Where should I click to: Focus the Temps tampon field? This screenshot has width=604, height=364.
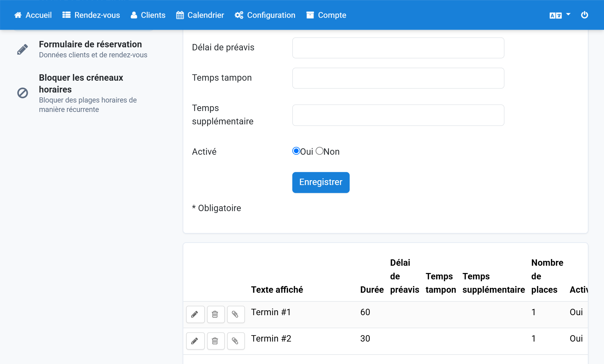click(x=398, y=78)
